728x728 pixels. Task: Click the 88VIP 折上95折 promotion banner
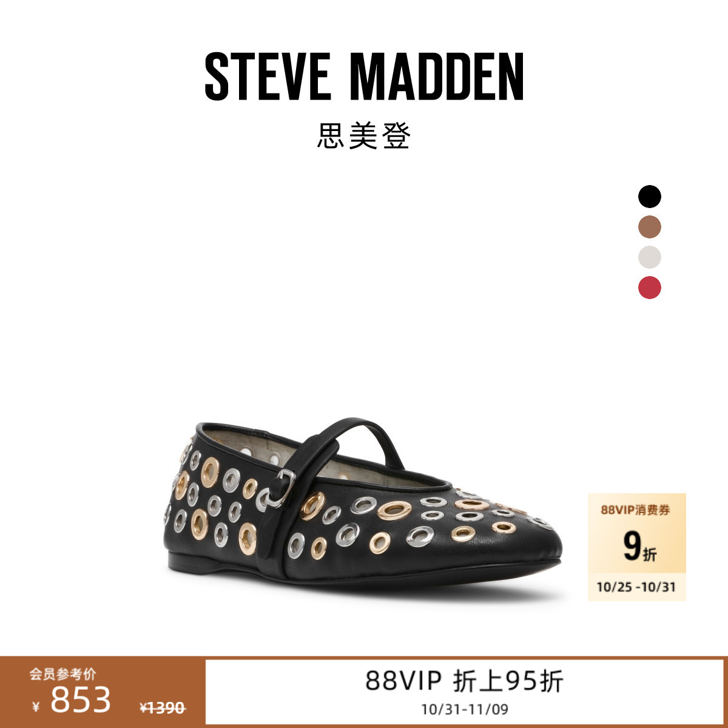tap(464, 681)
